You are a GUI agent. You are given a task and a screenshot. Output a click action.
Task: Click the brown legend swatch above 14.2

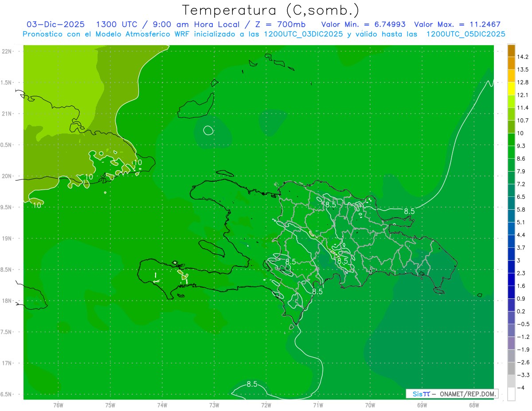(511, 51)
